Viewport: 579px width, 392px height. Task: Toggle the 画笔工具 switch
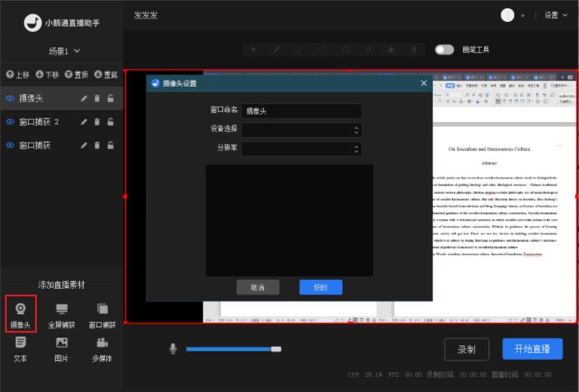444,50
